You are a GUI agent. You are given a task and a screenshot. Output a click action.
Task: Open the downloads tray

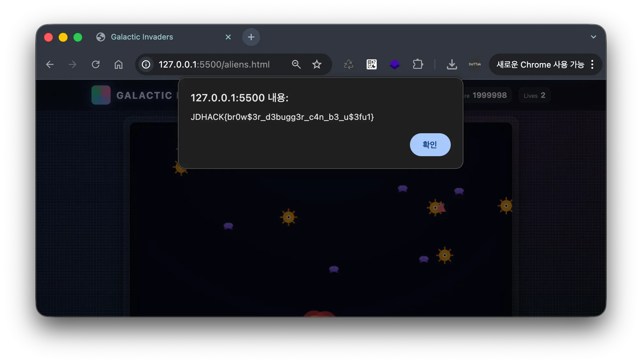[x=452, y=65]
